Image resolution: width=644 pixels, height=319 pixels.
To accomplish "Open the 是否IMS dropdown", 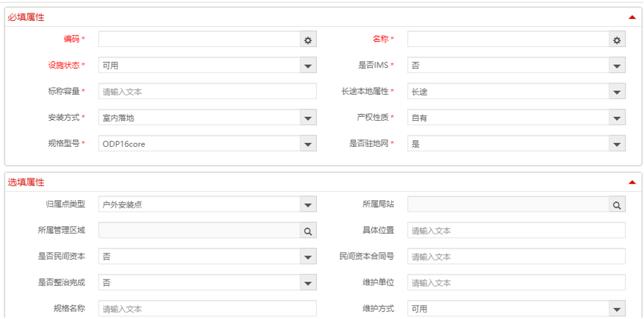I will point(617,65).
